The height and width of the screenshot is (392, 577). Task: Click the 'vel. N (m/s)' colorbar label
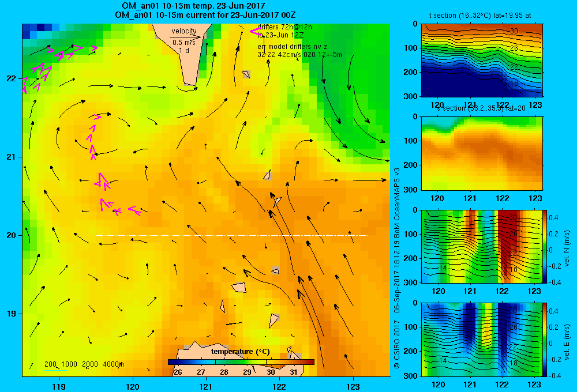[x=567, y=248]
